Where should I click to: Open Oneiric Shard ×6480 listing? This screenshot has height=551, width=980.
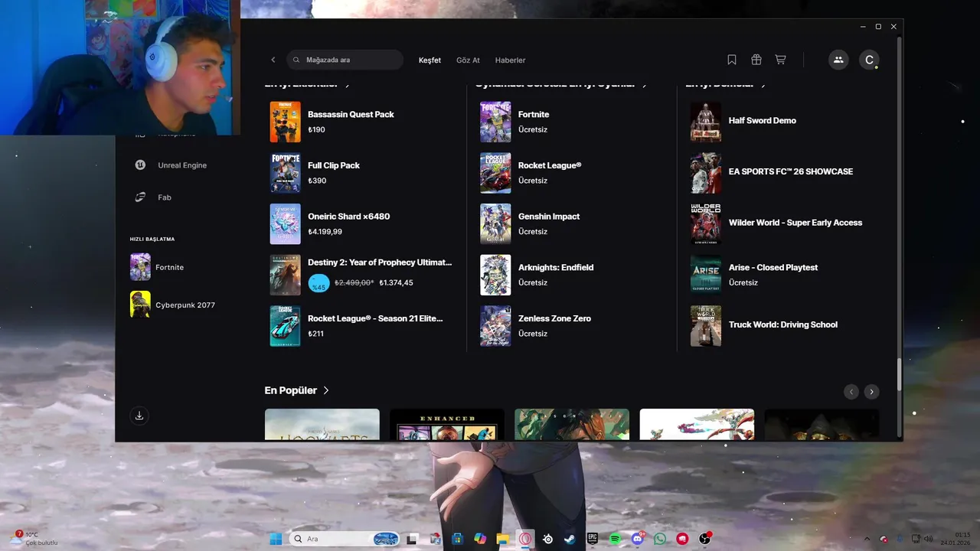[361, 223]
